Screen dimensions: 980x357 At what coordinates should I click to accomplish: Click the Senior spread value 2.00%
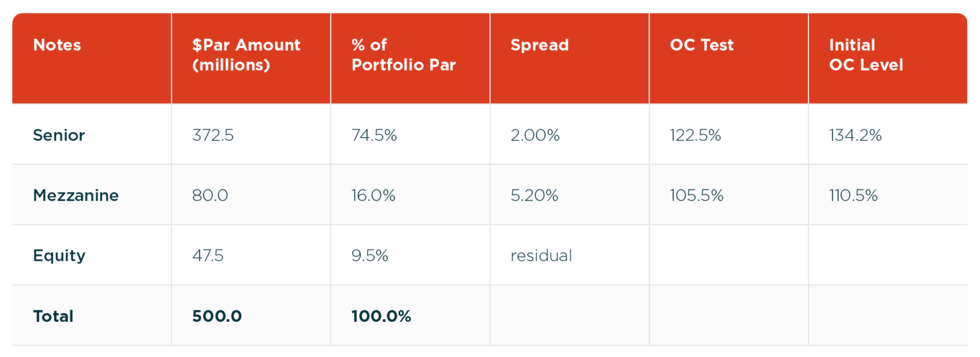(535, 135)
